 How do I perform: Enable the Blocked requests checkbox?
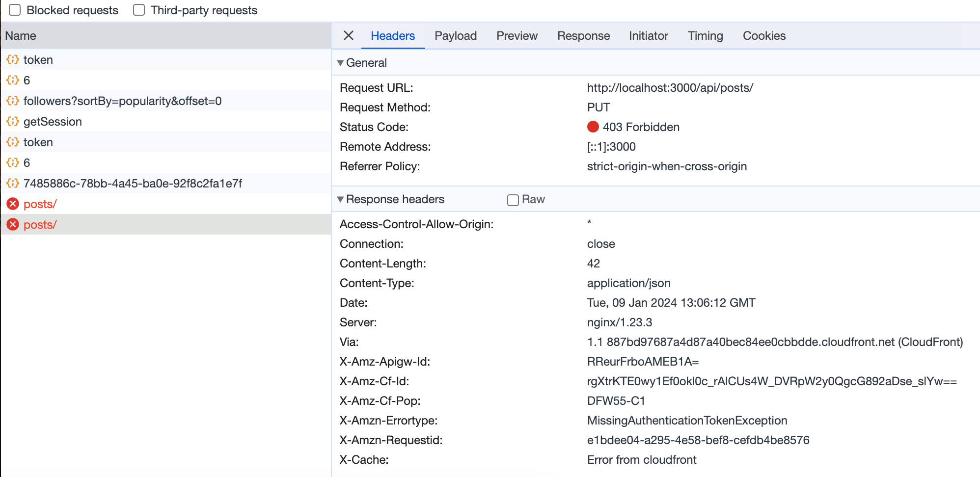point(15,10)
